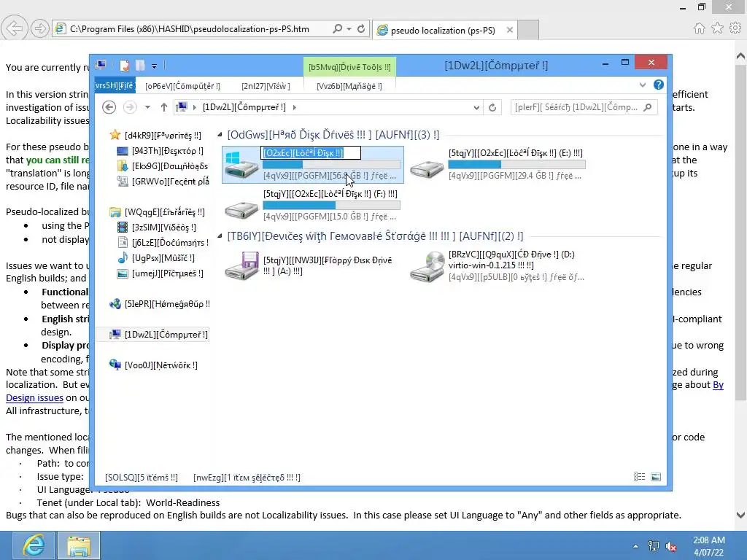
Task: Open the Manage ribbon tab
Action: pos(349,86)
